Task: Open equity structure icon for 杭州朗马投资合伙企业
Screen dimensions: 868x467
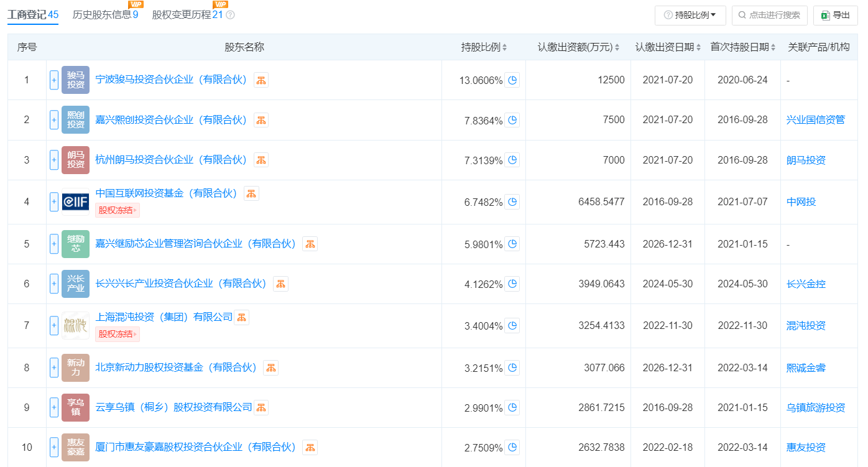Action: (x=261, y=160)
